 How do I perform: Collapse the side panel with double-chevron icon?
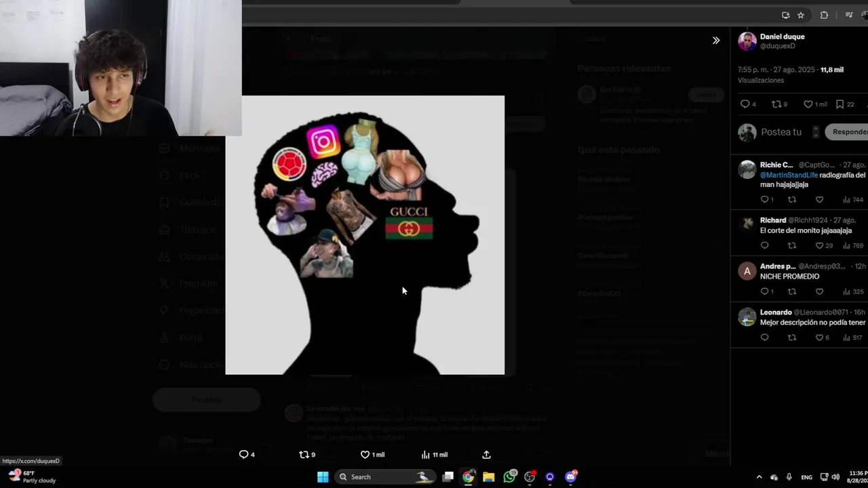[716, 41]
